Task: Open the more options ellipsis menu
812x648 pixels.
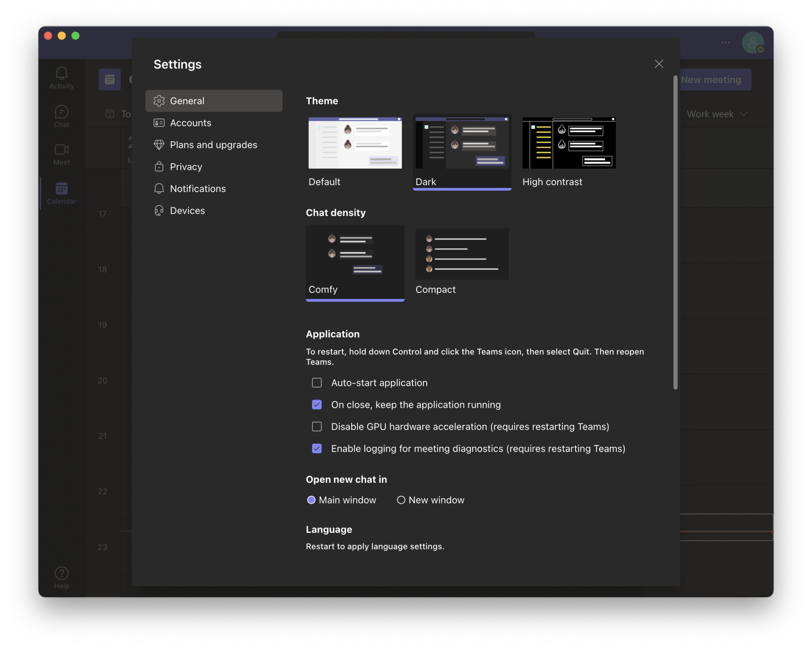Action: [x=725, y=42]
